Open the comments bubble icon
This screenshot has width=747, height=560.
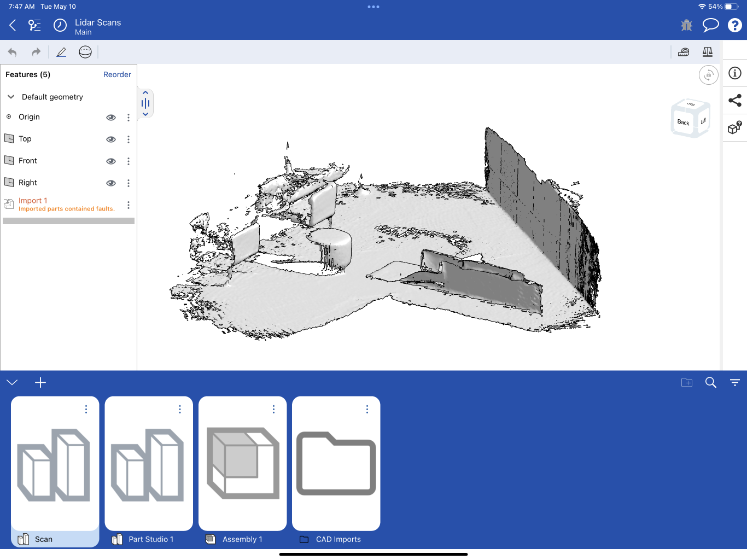710,25
